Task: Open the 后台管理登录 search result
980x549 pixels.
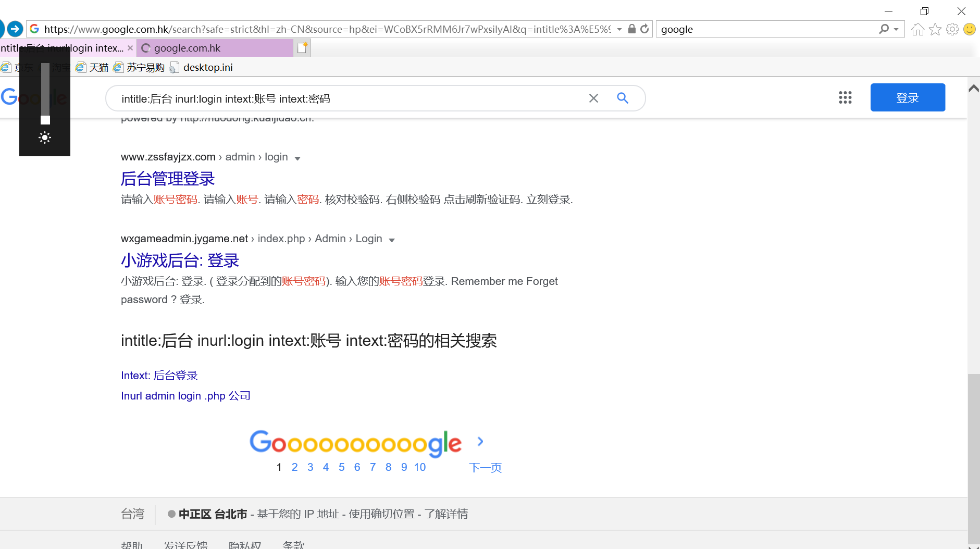Action: point(167,179)
